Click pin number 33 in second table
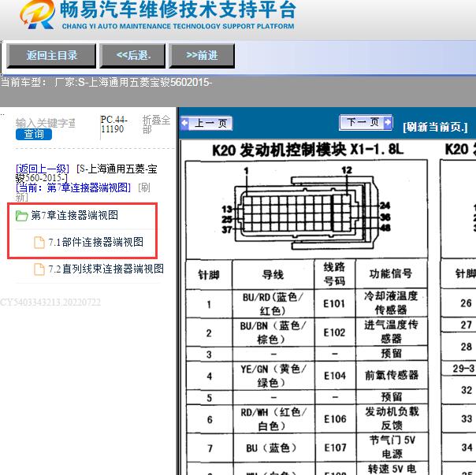The image size is (476, 475). 467,418
